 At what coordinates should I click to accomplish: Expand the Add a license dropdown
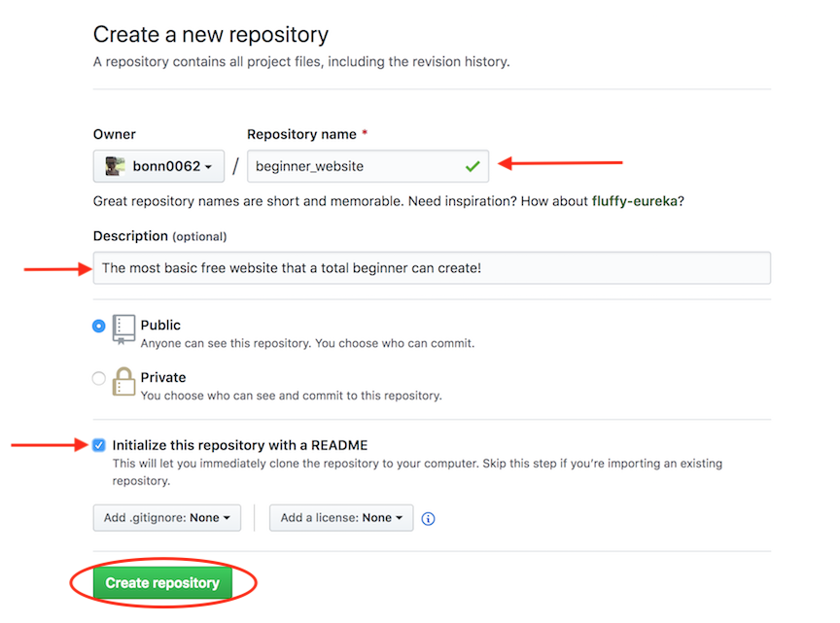tap(341, 518)
